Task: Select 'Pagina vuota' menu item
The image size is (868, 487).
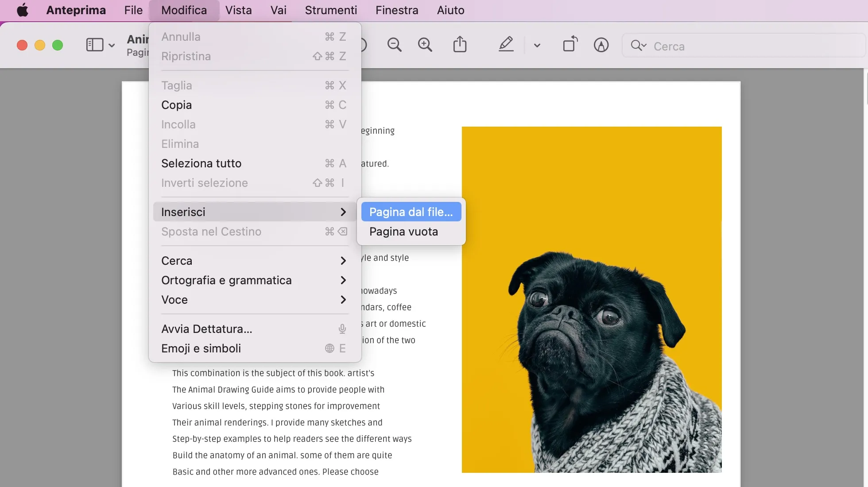Action: pyautogui.click(x=403, y=231)
